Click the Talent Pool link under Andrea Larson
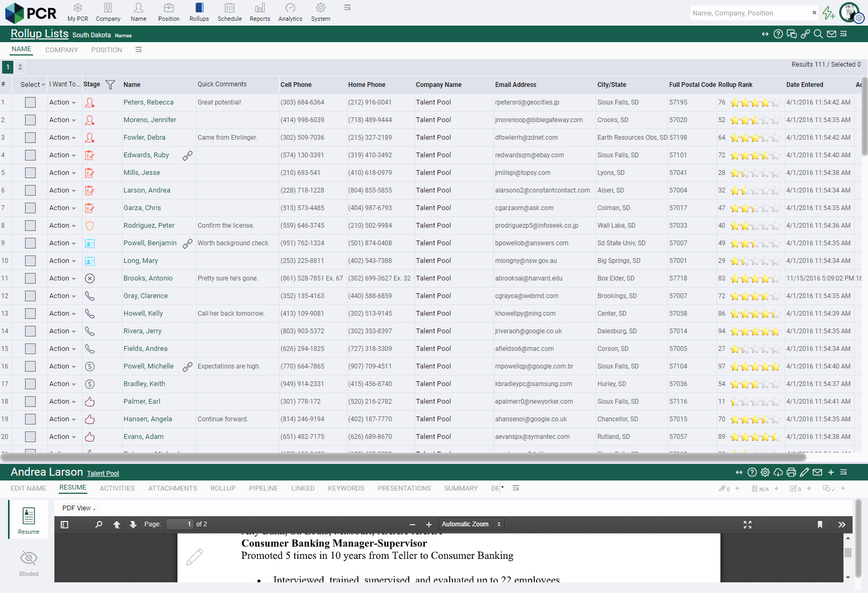868x593 pixels. click(x=102, y=473)
